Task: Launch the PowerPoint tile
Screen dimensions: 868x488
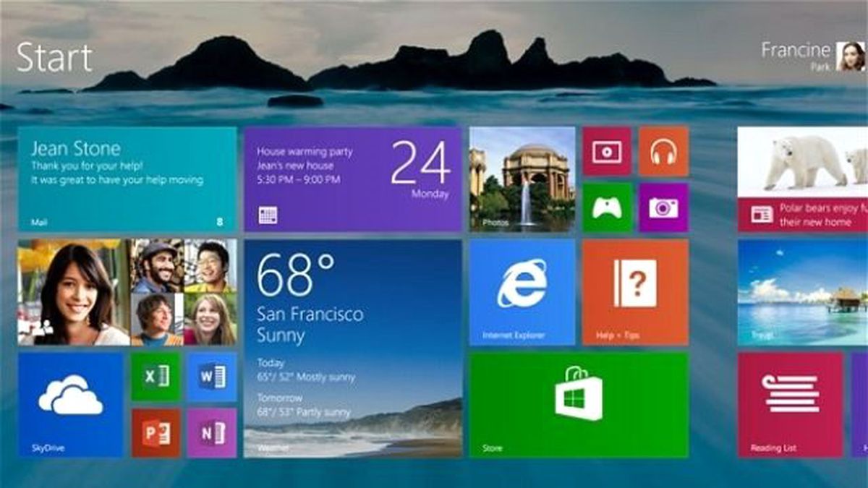Action: tap(156, 433)
